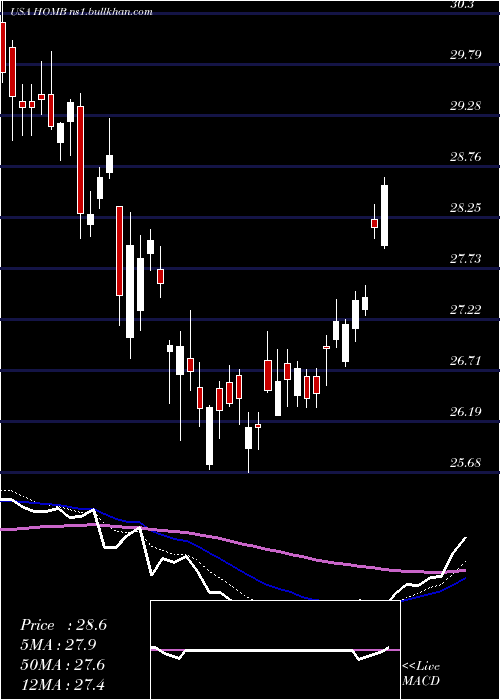Click the '5MA : 27.9' readout
This screenshot has width=500, height=700.
(x=58, y=645)
